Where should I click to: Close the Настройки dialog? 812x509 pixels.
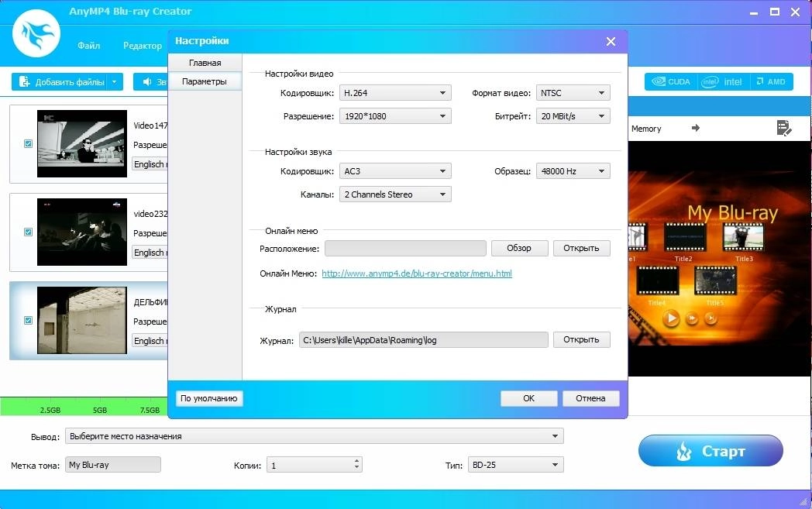(611, 41)
